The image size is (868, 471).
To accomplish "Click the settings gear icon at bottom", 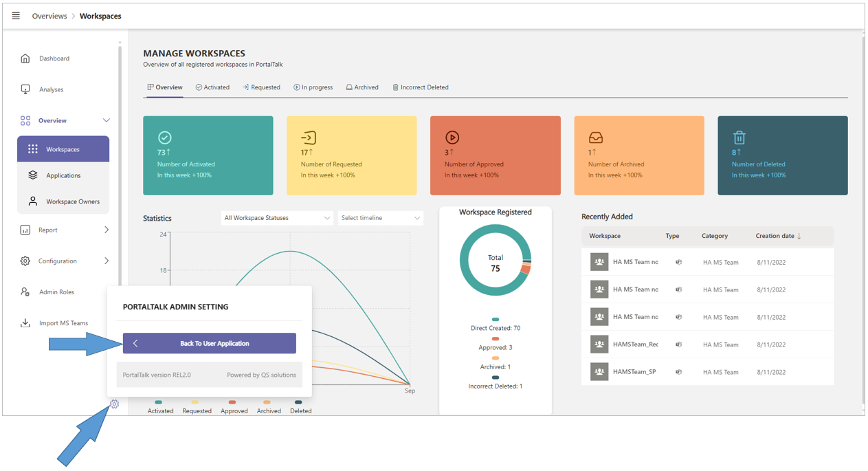I will pyautogui.click(x=115, y=404).
